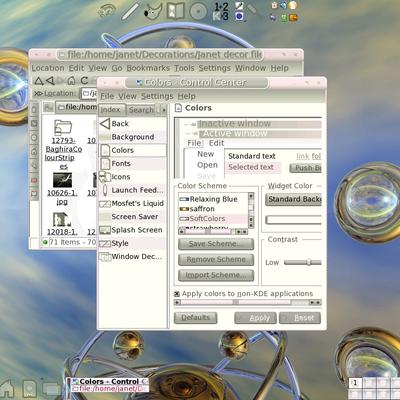
Task: Click Selected text in preview
Action: click(x=251, y=167)
